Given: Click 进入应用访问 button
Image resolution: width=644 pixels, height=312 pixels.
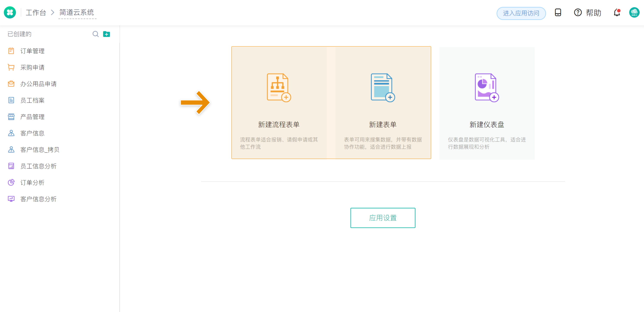Looking at the screenshot, I should [521, 13].
